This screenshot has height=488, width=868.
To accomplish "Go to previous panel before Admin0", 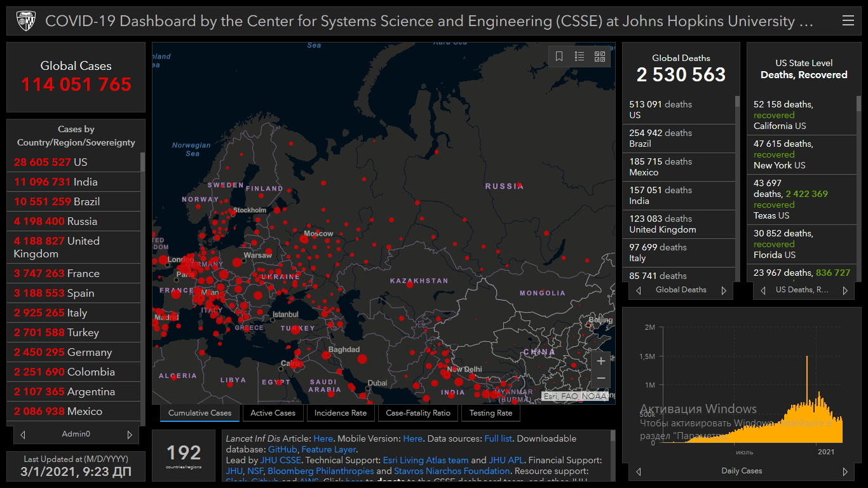I will [x=23, y=435].
